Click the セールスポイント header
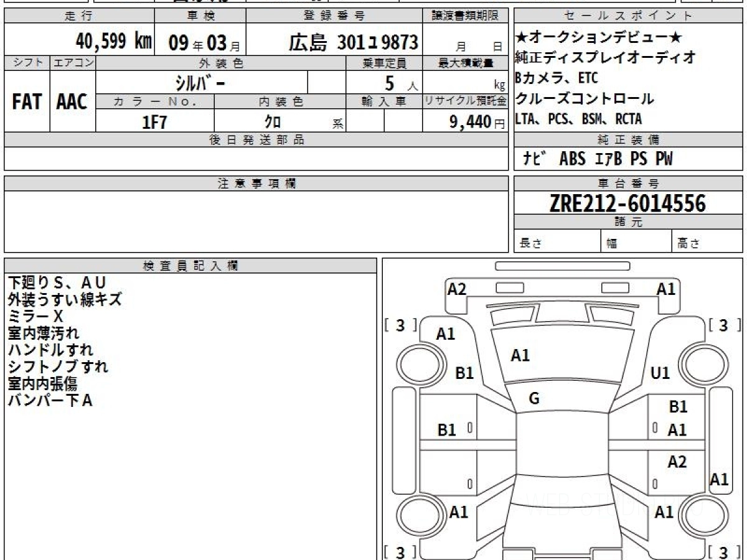The height and width of the screenshot is (560, 747). (629, 16)
